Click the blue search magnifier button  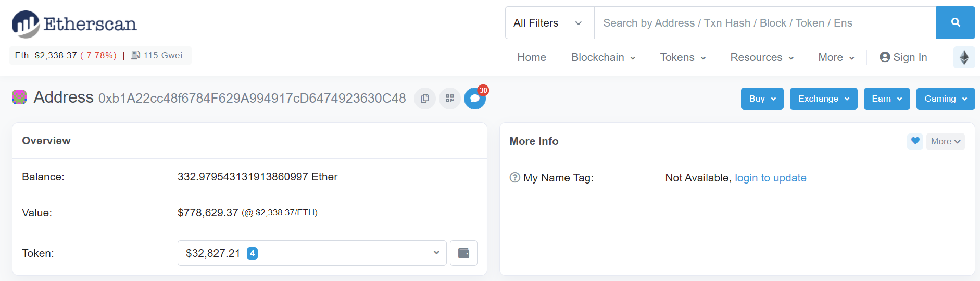click(955, 22)
